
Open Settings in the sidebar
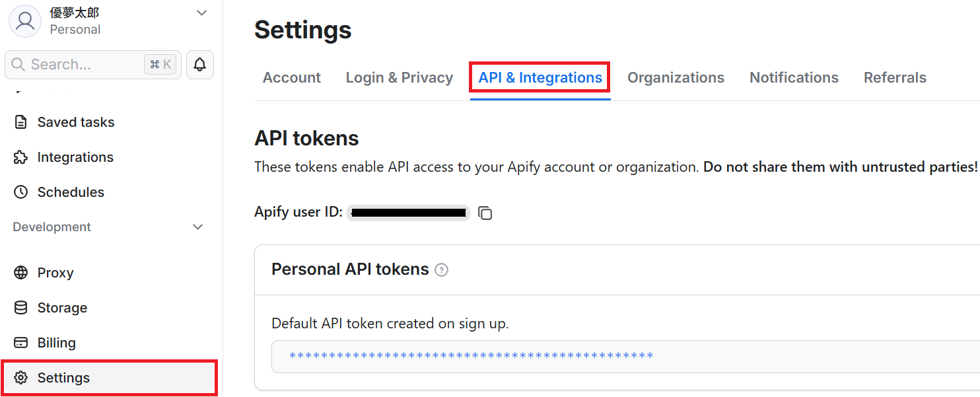(63, 378)
